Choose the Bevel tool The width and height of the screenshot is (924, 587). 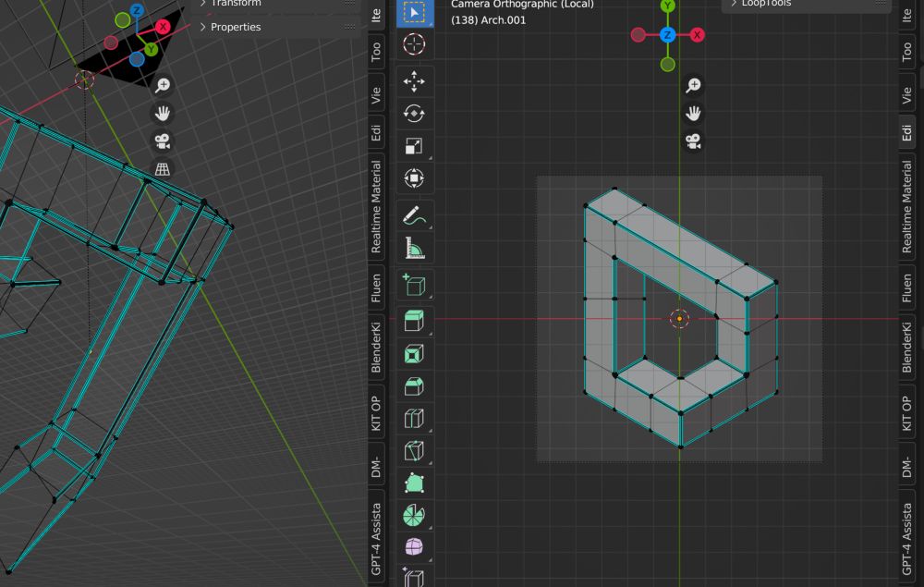pyautogui.click(x=414, y=386)
